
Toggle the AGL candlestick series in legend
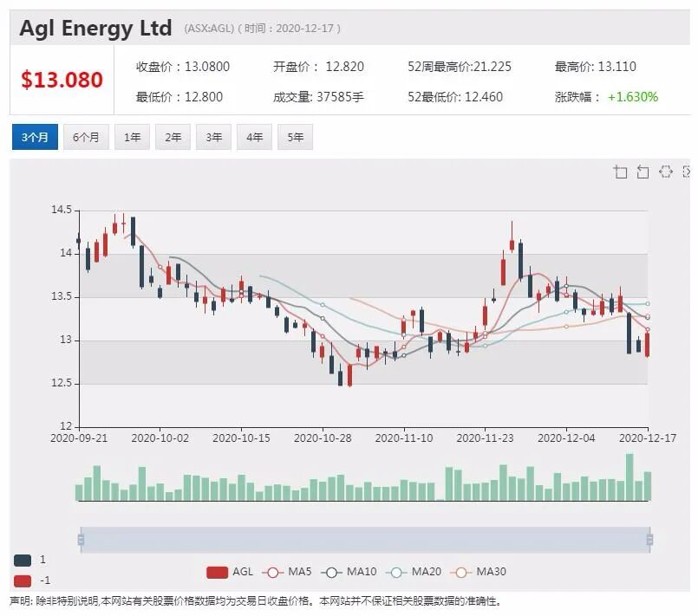click(230, 572)
